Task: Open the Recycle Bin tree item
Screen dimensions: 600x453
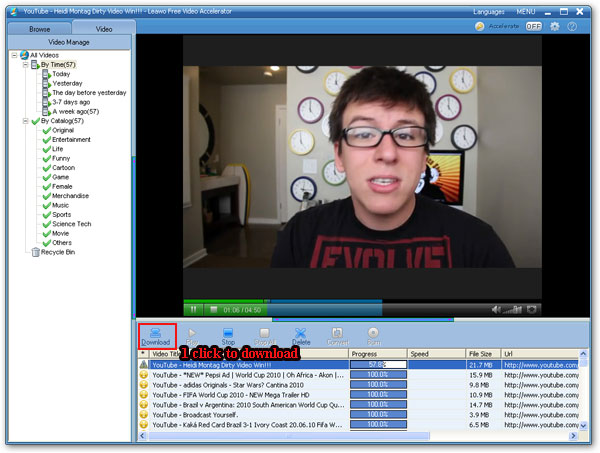Action: coord(58,252)
